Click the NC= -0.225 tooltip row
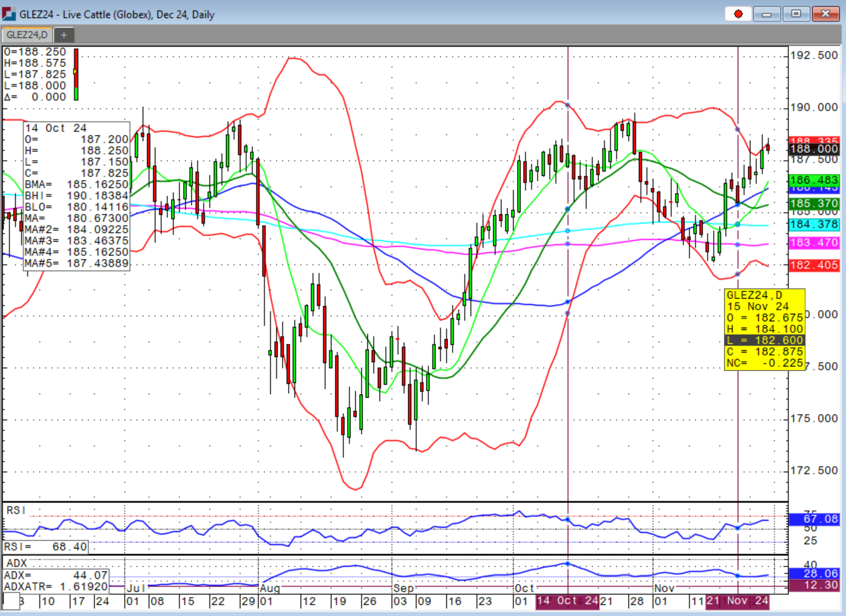 point(765,363)
